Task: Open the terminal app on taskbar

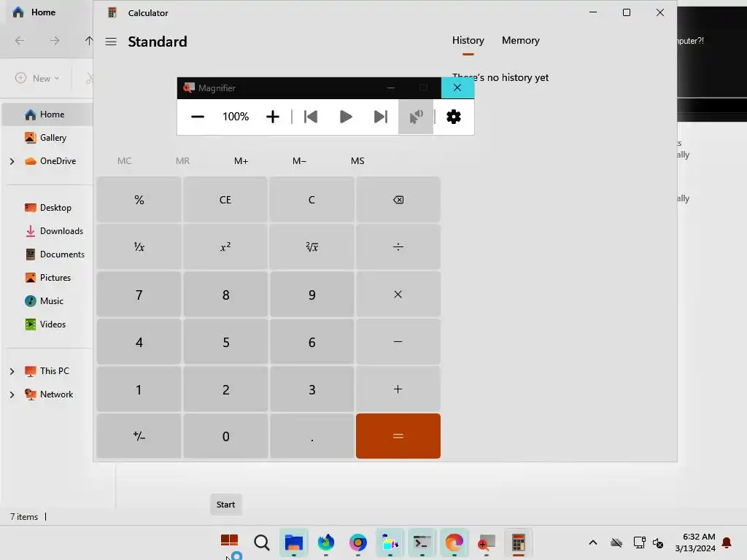Action: point(422,542)
